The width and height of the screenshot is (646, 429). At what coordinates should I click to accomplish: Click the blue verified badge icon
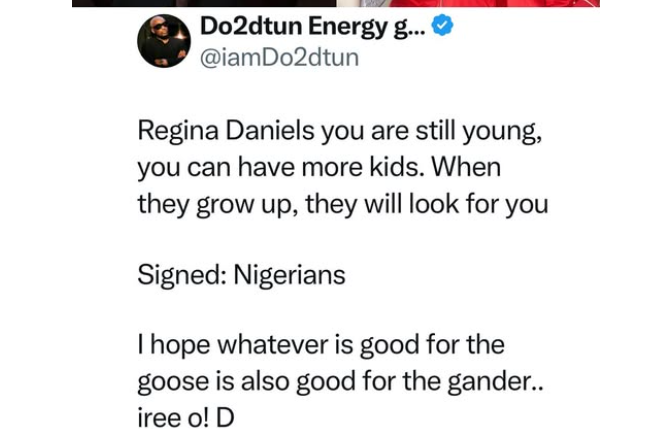[x=441, y=26]
